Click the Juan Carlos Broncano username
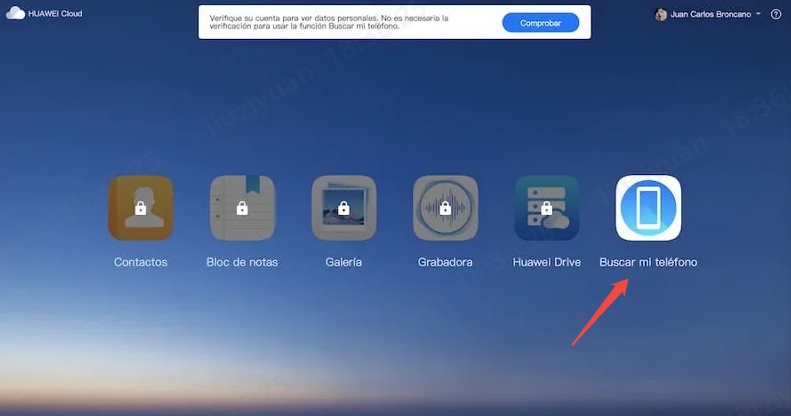The width and height of the screenshot is (791, 416). [x=711, y=14]
